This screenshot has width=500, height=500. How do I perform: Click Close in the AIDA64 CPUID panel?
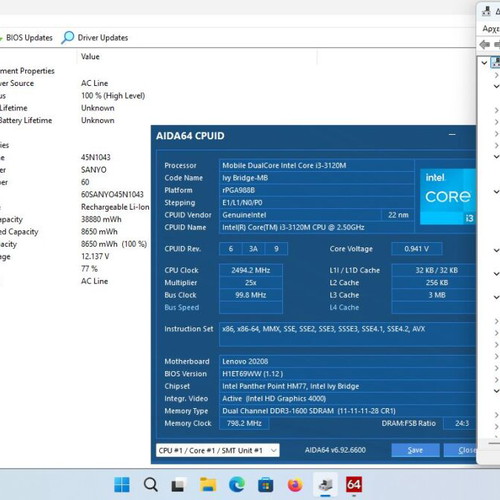pyautogui.click(x=461, y=450)
